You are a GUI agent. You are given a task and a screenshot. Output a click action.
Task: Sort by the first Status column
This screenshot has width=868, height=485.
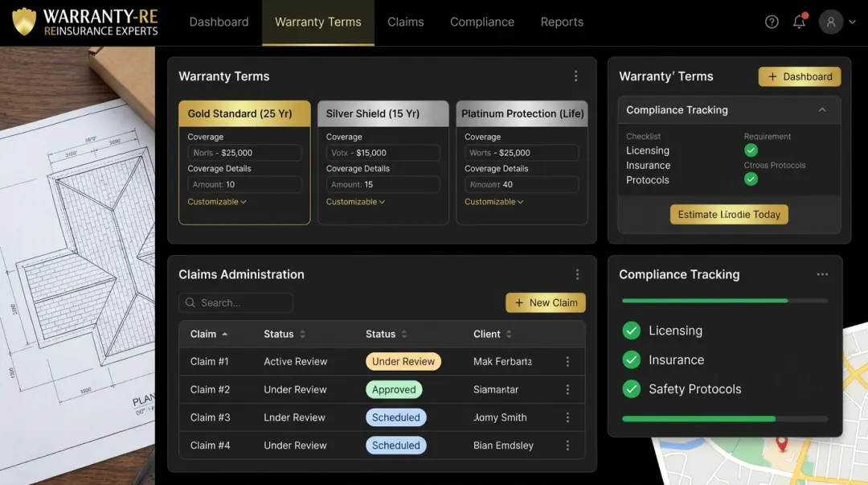point(285,335)
